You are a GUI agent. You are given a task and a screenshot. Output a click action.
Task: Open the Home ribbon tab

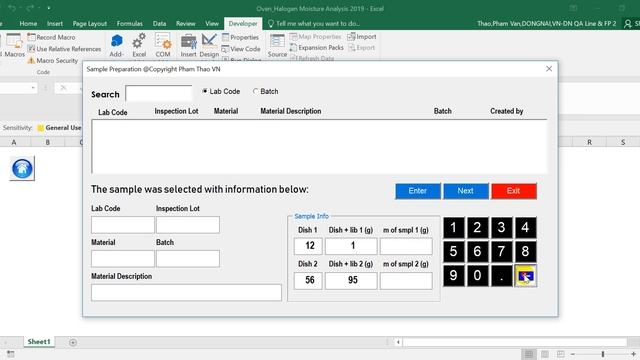pos(28,24)
